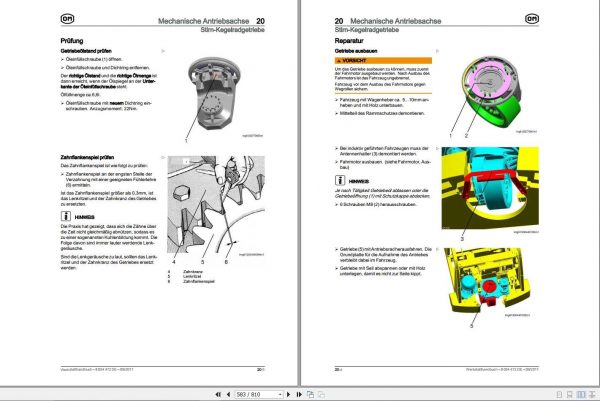This screenshot has height=401, width=600.
Task: Open the page number dropdown arrow
Action: (280, 394)
